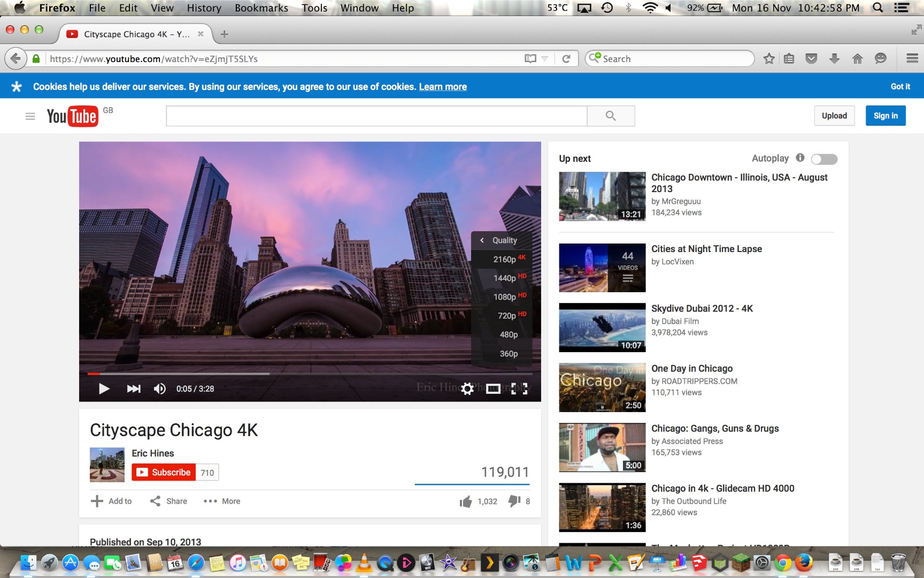Toggle the Autoplay switch
The height and width of the screenshot is (578, 924).
pyautogui.click(x=824, y=159)
